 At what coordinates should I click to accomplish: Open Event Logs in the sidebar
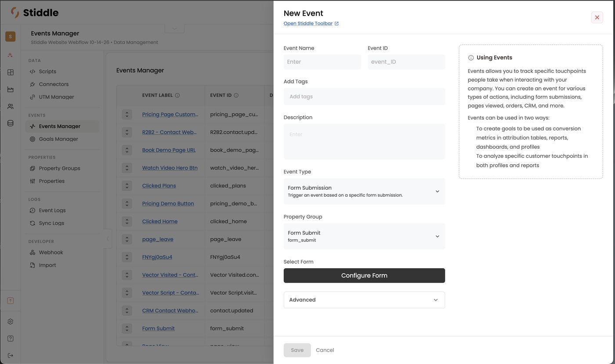(52, 210)
